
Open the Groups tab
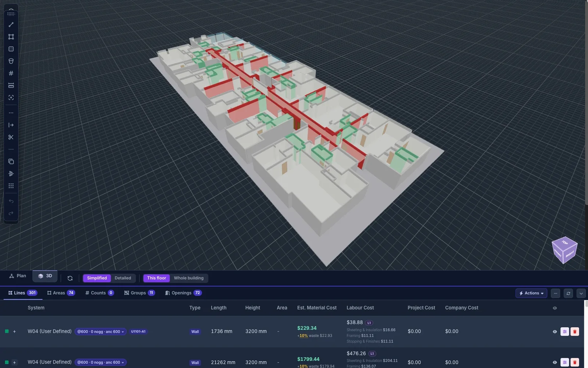pyautogui.click(x=139, y=293)
